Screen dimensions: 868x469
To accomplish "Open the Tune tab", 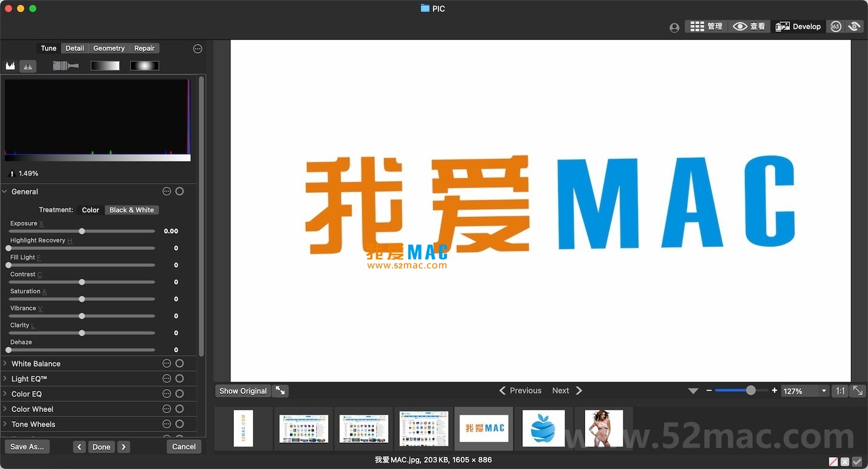I will pyautogui.click(x=49, y=48).
